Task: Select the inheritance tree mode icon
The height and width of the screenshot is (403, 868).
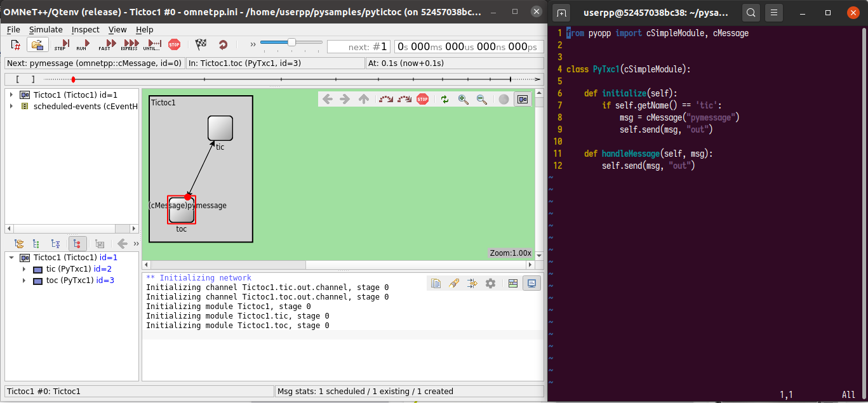Action: (x=56, y=244)
